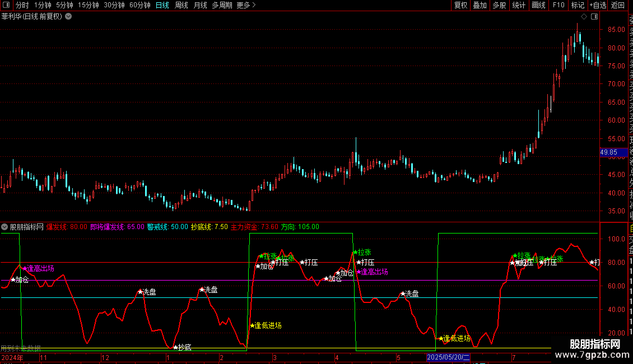Click the 爆发线: 80.00 indicator value

coord(67,227)
